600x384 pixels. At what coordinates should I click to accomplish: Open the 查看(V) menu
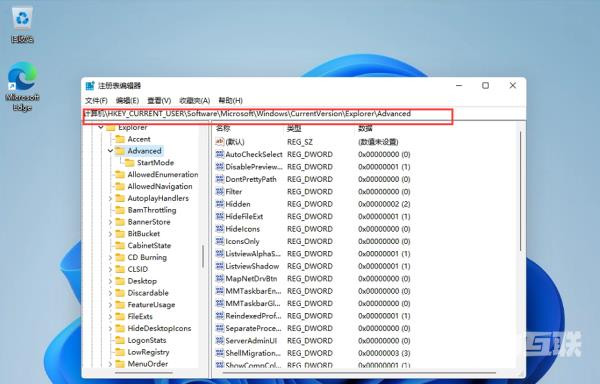159,101
